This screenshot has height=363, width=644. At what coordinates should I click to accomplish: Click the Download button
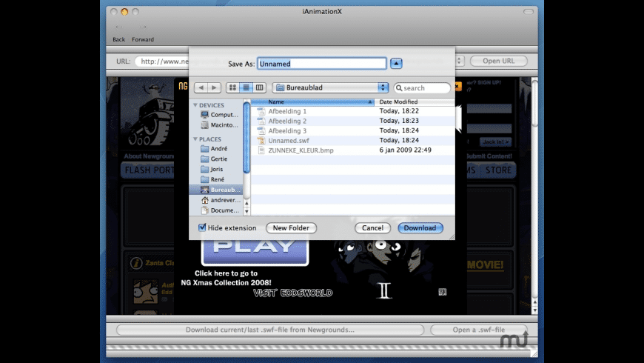[x=420, y=228]
